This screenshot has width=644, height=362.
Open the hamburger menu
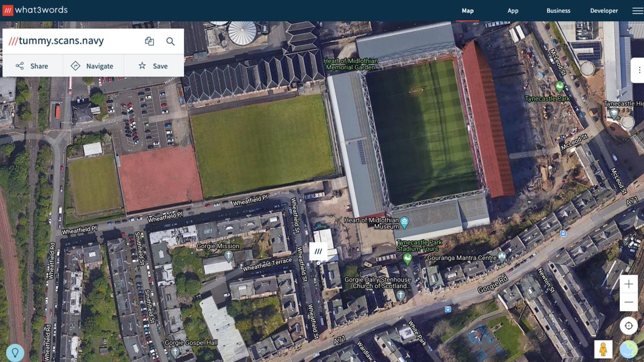(636, 11)
